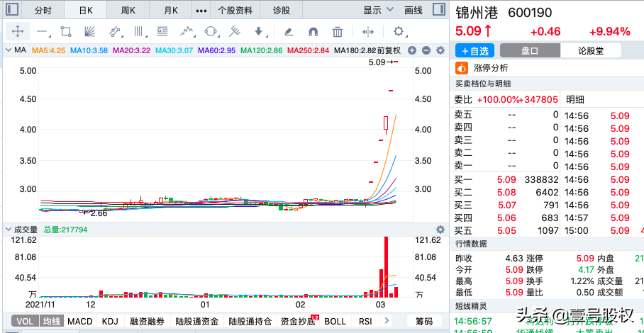This screenshot has width=644, height=333.
Task: Click the 涨停分析 link
Action: (491, 68)
